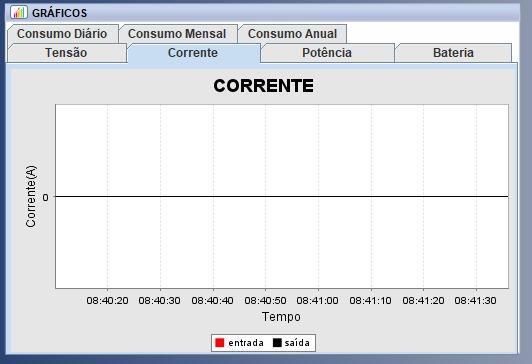Click the zero value on the vertical axis

pyautogui.click(x=45, y=197)
